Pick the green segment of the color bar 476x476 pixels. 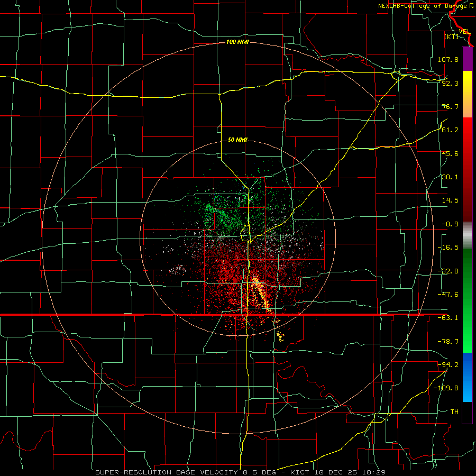tap(467, 301)
